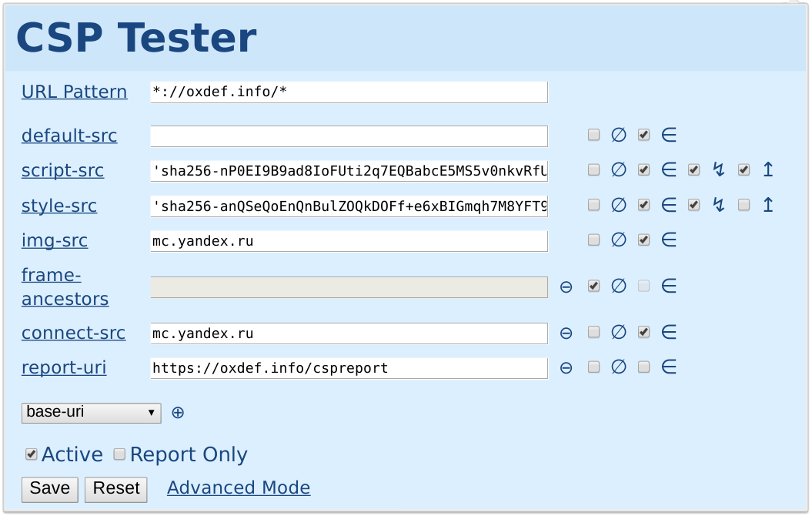Remove the connect-src directive row
The width and height of the screenshot is (812, 516).
[x=566, y=333]
